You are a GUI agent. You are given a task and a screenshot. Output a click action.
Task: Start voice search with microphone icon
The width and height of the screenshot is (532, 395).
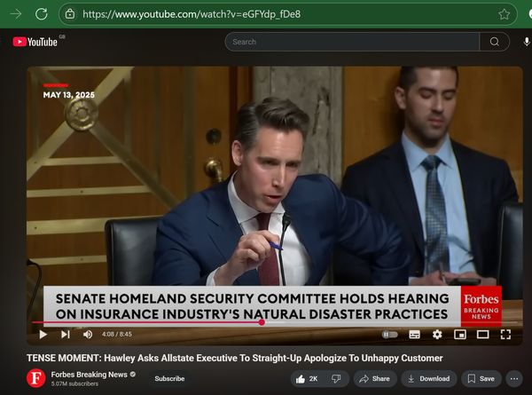click(526, 42)
